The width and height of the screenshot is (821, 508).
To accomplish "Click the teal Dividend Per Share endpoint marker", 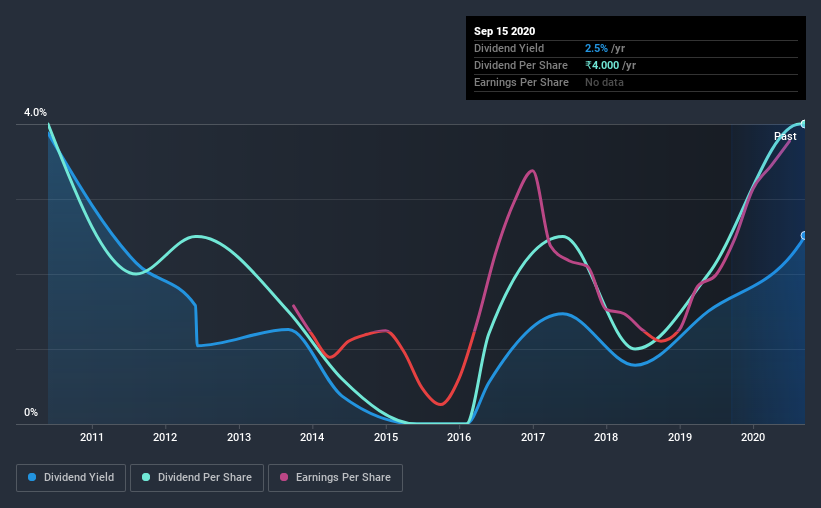I will click(804, 124).
